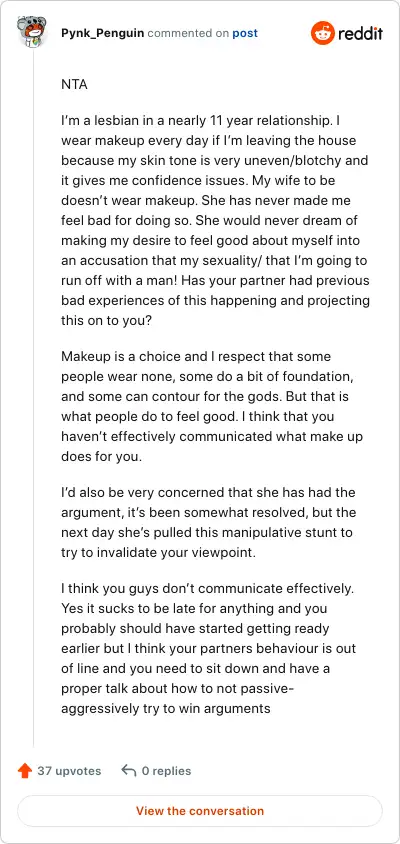Click the "reddit" wordmark text
Viewport: 400px width, 844px height.
[x=360, y=33]
